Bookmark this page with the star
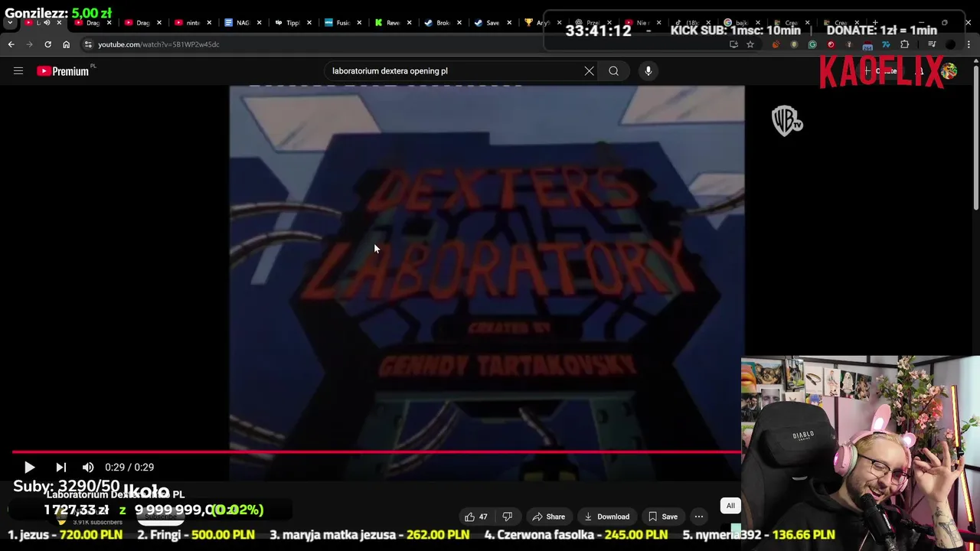980x551 pixels. coord(750,44)
